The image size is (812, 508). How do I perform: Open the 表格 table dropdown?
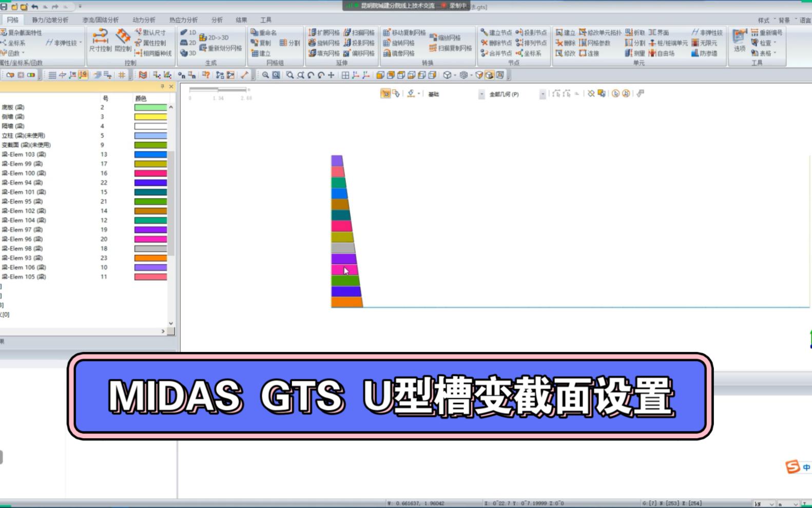775,53
